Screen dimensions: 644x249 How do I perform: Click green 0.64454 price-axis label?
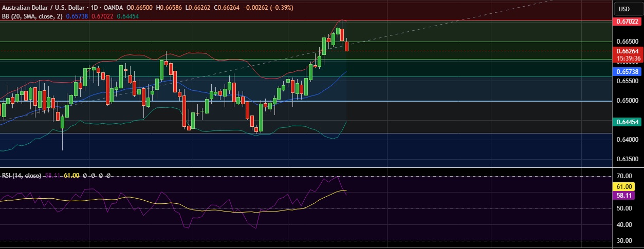coord(626,122)
